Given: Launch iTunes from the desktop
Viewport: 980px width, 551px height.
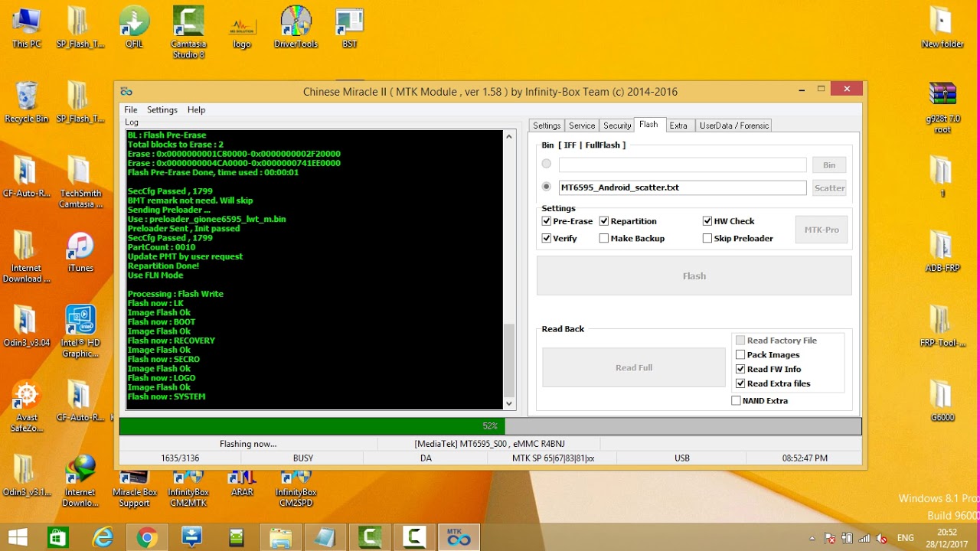Looking at the screenshot, I should [x=80, y=253].
